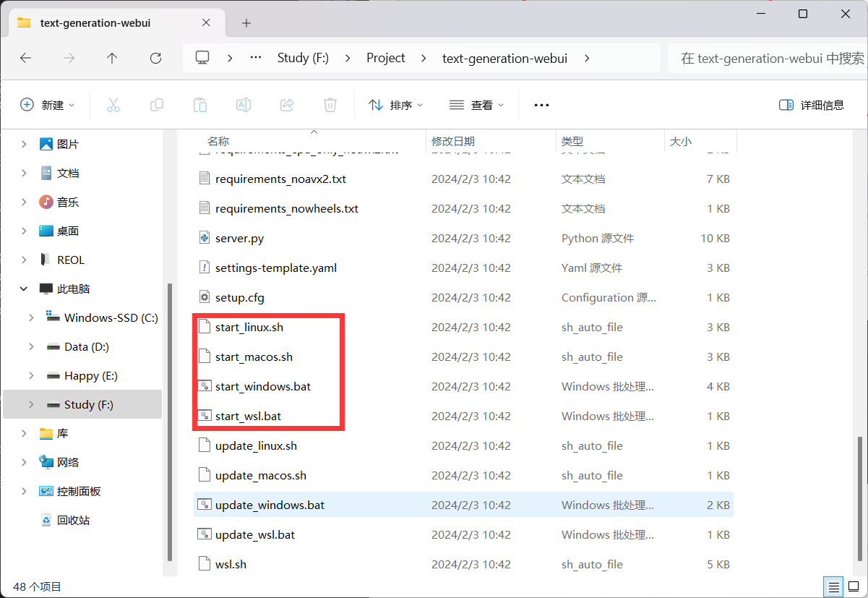Screen dimensions: 868x598
Task: Click the Copy icon in toolbar
Action: [x=157, y=105]
